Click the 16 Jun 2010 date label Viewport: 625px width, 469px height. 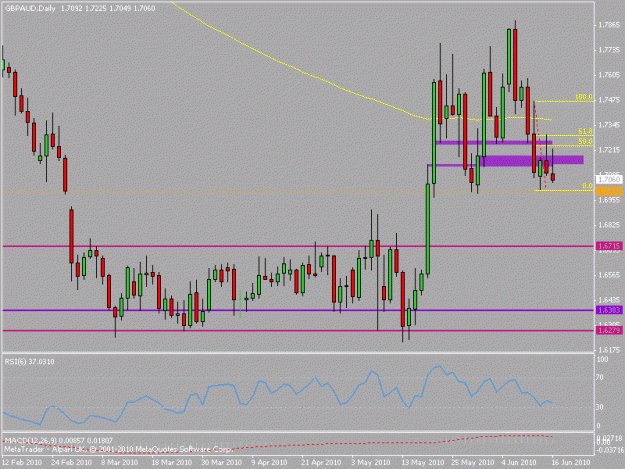(570, 462)
